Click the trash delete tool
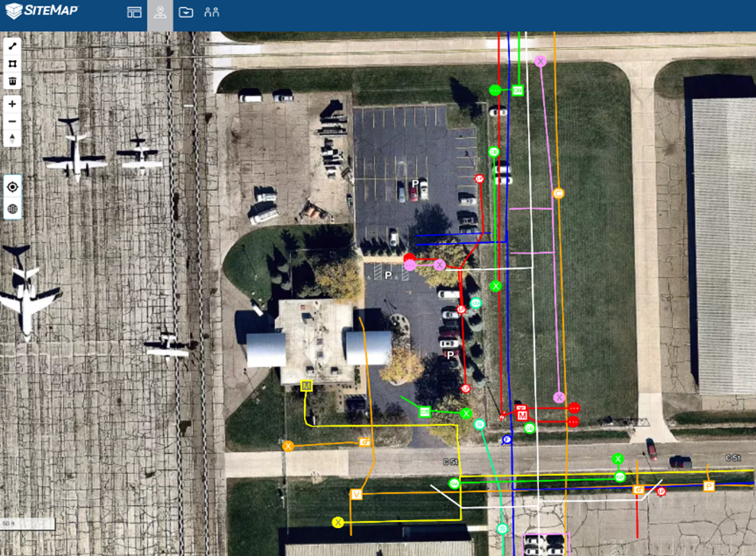This screenshot has height=556, width=756. [x=11, y=81]
